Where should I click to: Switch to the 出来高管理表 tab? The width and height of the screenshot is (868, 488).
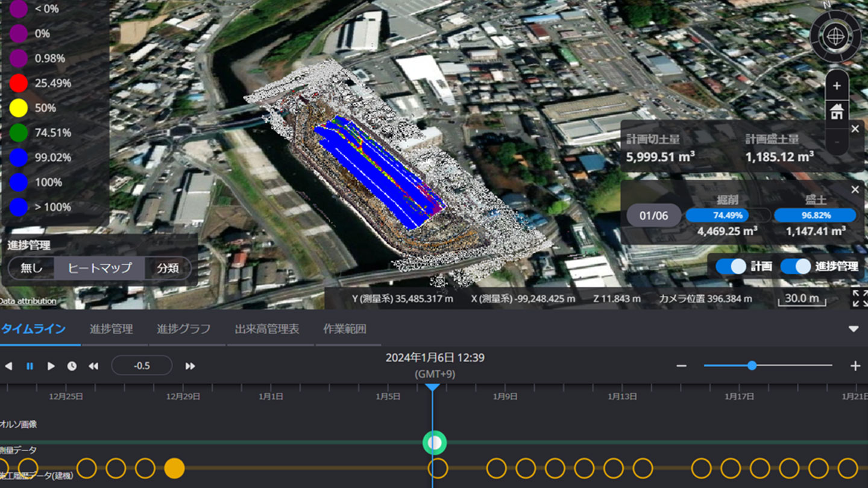[266, 329]
